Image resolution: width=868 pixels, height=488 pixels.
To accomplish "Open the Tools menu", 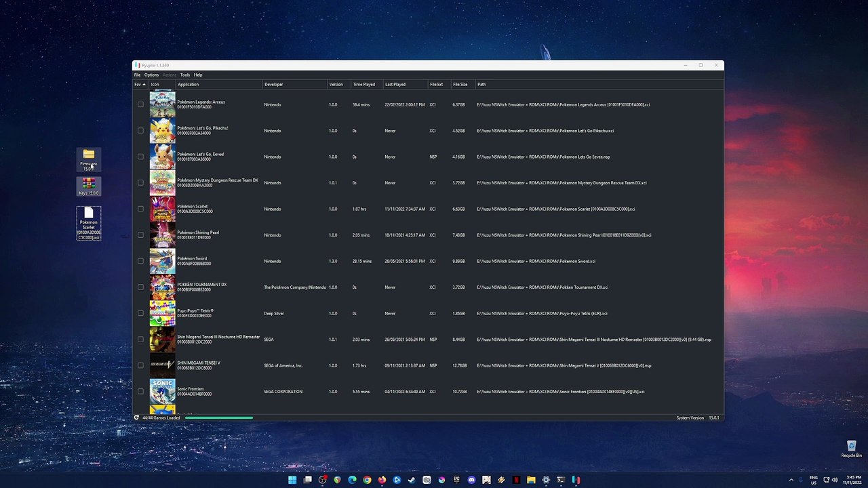I will 185,75.
